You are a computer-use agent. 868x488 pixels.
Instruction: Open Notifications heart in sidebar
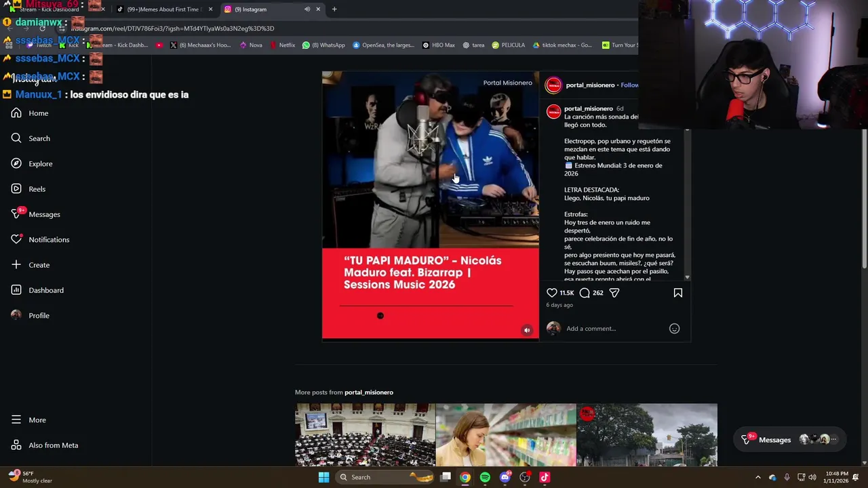click(16, 239)
